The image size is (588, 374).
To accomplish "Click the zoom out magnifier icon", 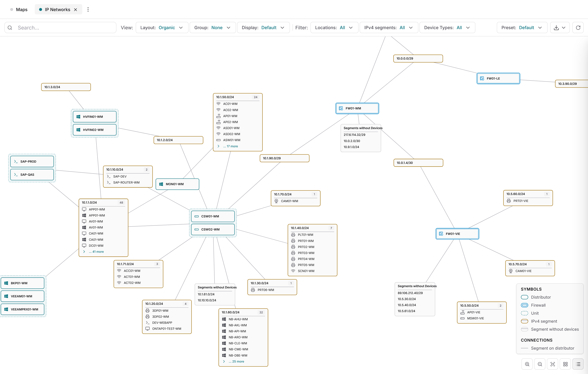I will (x=540, y=364).
